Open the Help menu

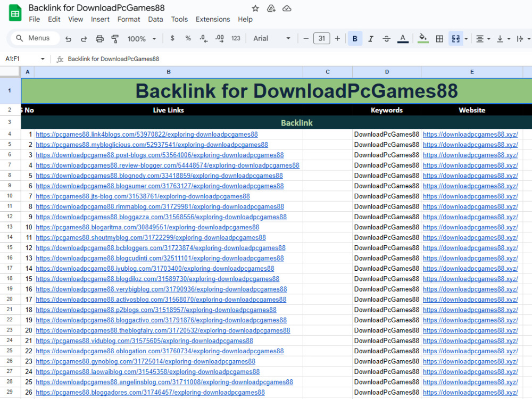(x=245, y=19)
